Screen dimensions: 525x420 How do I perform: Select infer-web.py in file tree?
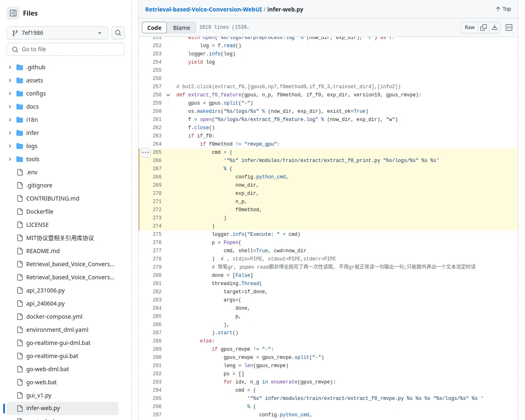coord(62,408)
